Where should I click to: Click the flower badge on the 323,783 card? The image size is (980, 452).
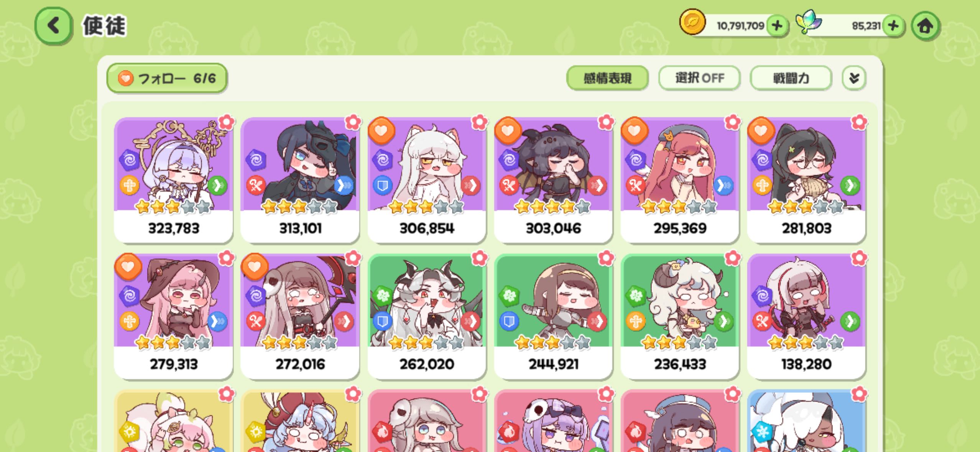(x=226, y=122)
